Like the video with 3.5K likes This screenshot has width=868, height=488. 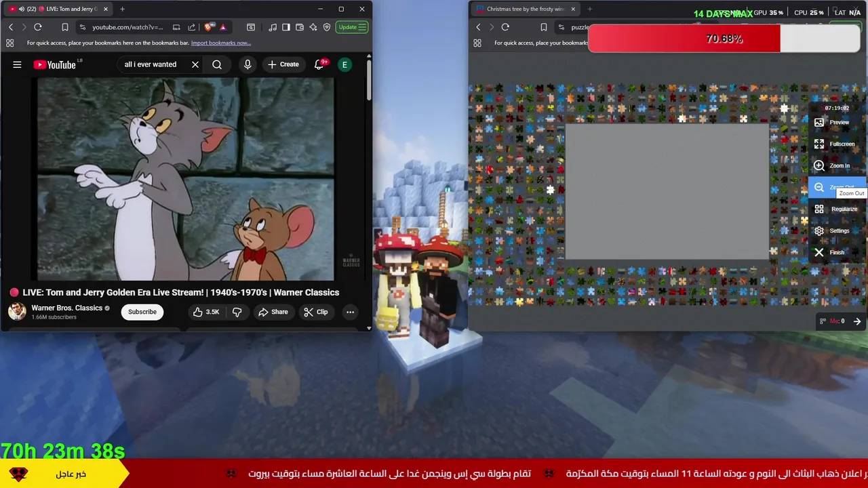point(206,312)
